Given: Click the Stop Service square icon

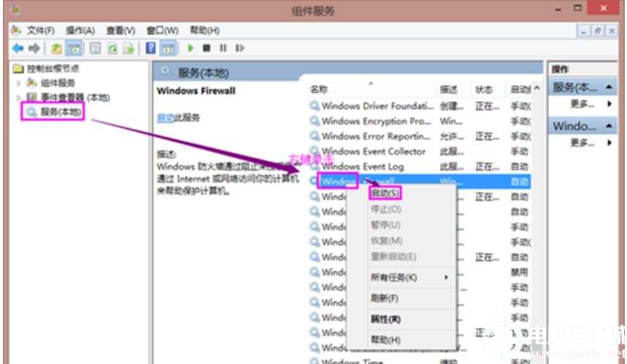Looking at the screenshot, I should click(x=206, y=48).
